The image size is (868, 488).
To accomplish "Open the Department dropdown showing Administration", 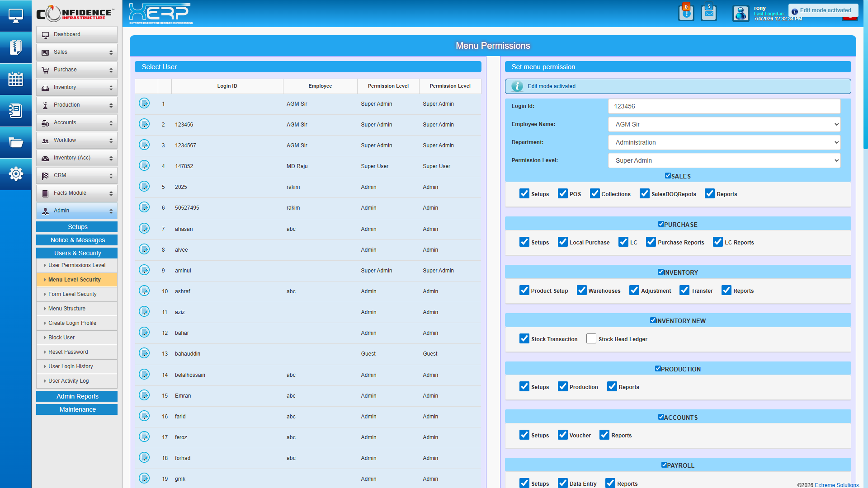I will click(724, 142).
